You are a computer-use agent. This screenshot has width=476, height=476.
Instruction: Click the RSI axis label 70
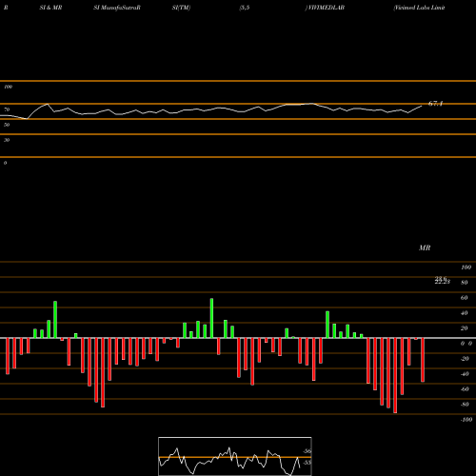tap(7, 109)
